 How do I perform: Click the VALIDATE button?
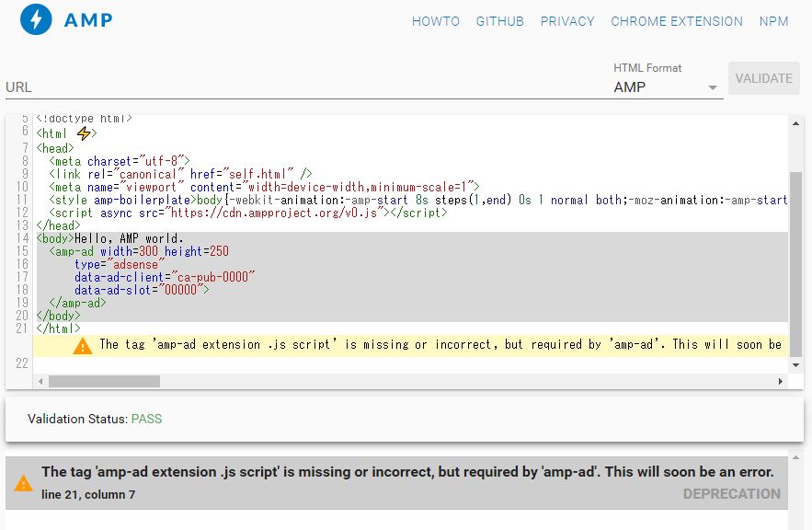[x=764, y=78]
